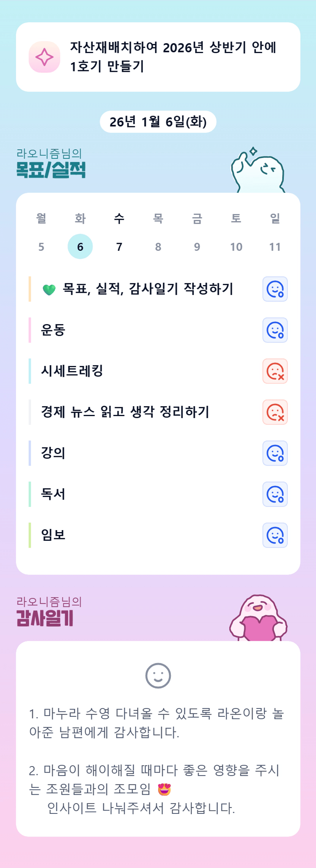
Task: Click the 독서 smiley status icon
Action: point(275,494)
